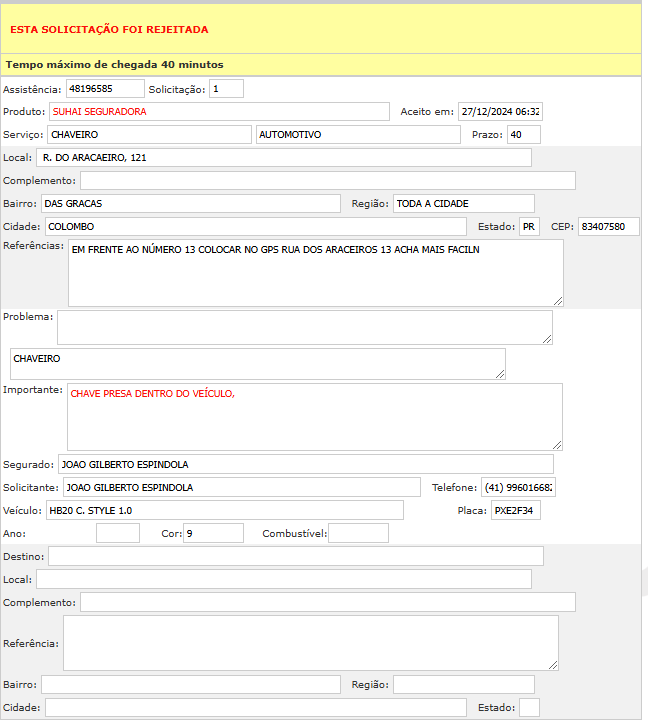Click the Cidade field COLOMBO
Image resolution: width=648 pixels, height=727 pixels.
click(x=255, y=226)
